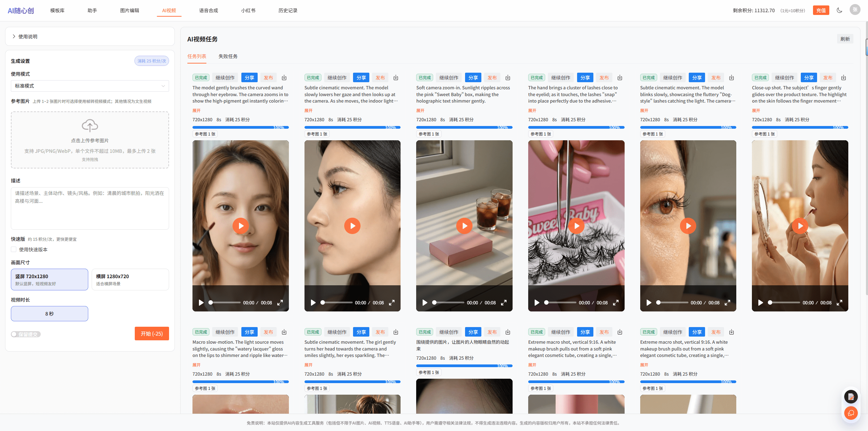
Task: Publish the 'girl gently turns her head' task
Action: coord(380,332)
